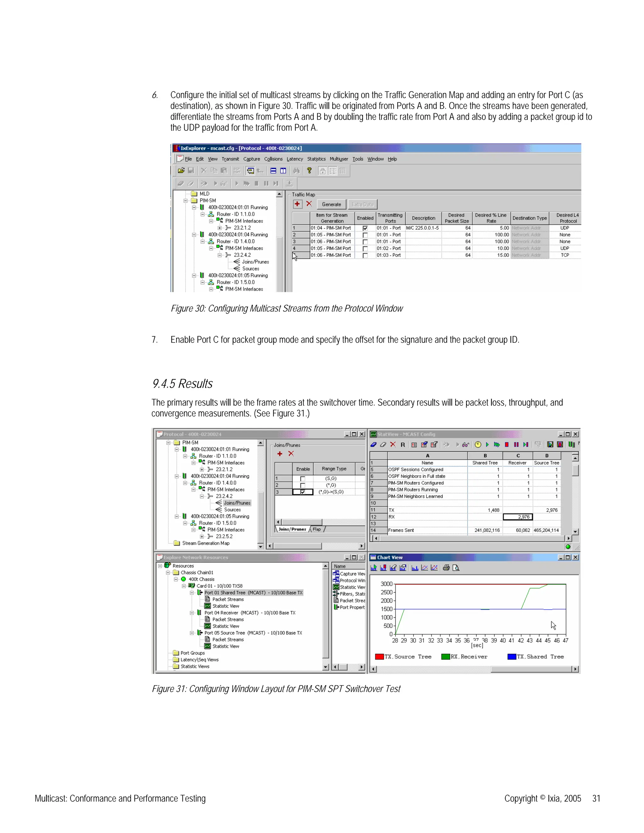Click the green play icon in StatView toolbar
644x833 pixels.
487,444
